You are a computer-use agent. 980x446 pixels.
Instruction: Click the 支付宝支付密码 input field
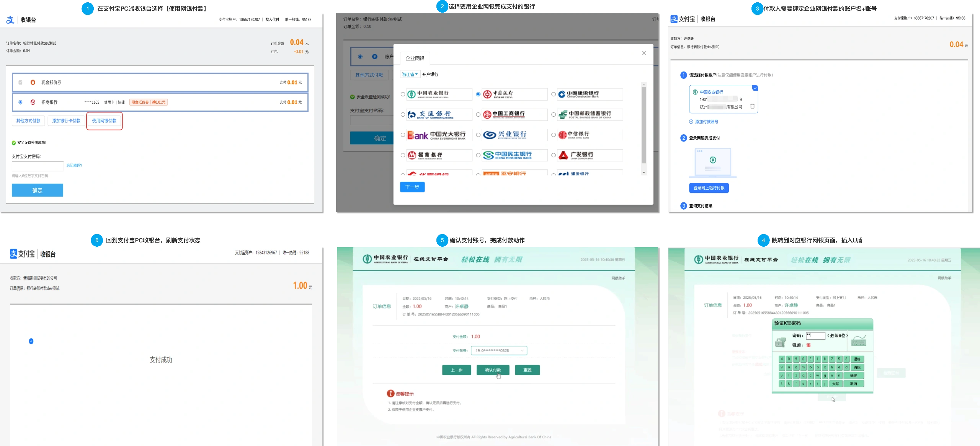click(x=38, y=166)
